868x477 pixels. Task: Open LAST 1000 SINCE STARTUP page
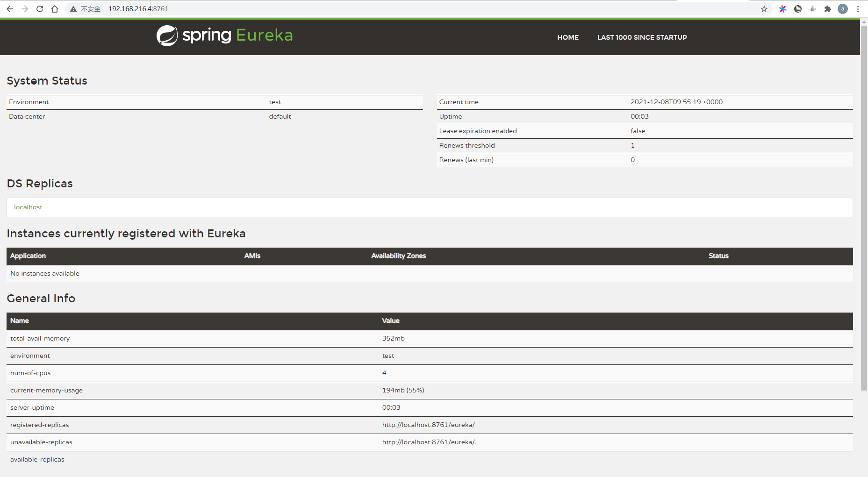tap(642, 37)
